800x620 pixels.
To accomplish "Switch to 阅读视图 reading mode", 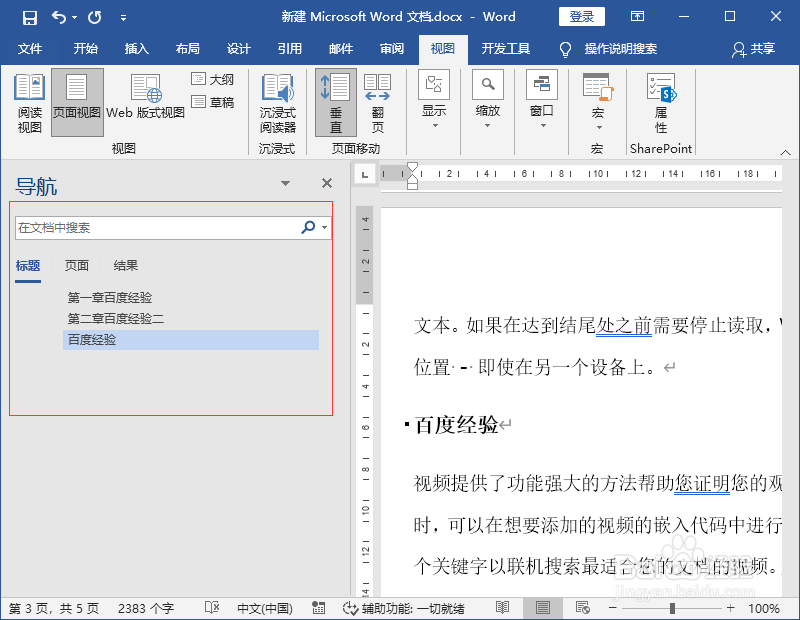I will click(x=30, y=104).
